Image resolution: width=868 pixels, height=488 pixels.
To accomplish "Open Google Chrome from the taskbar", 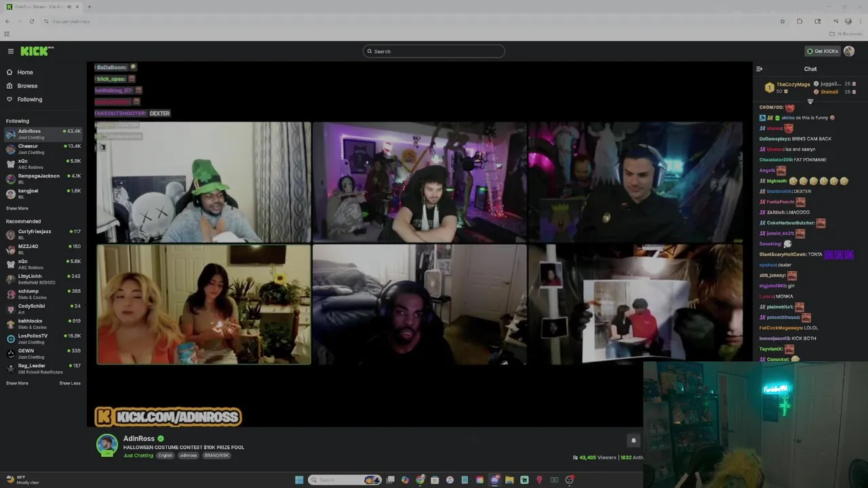I will pos(420,480).
